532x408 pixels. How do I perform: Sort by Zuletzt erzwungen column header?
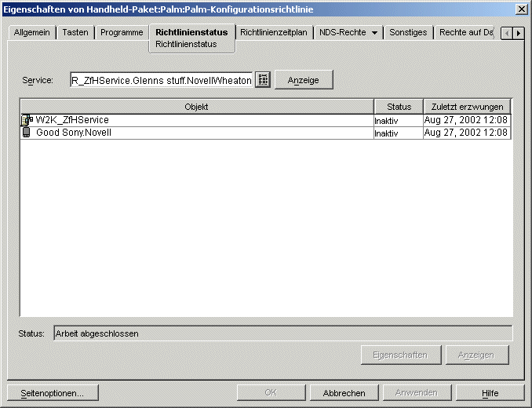[x=467, y=107]
